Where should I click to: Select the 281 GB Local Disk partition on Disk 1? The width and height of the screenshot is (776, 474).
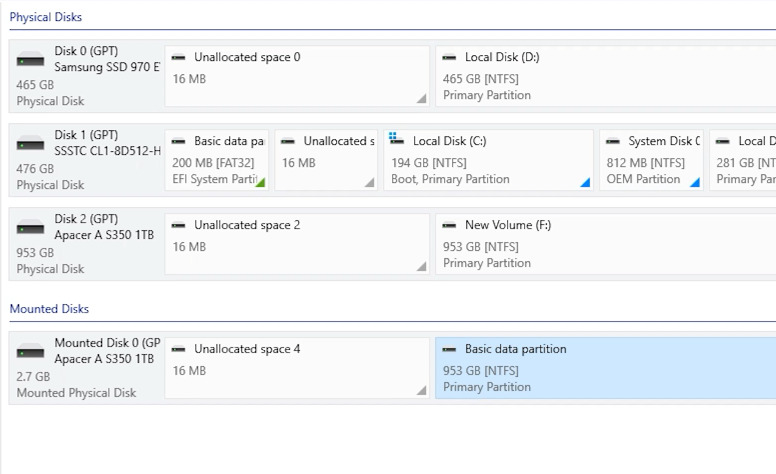click(743, 160)
